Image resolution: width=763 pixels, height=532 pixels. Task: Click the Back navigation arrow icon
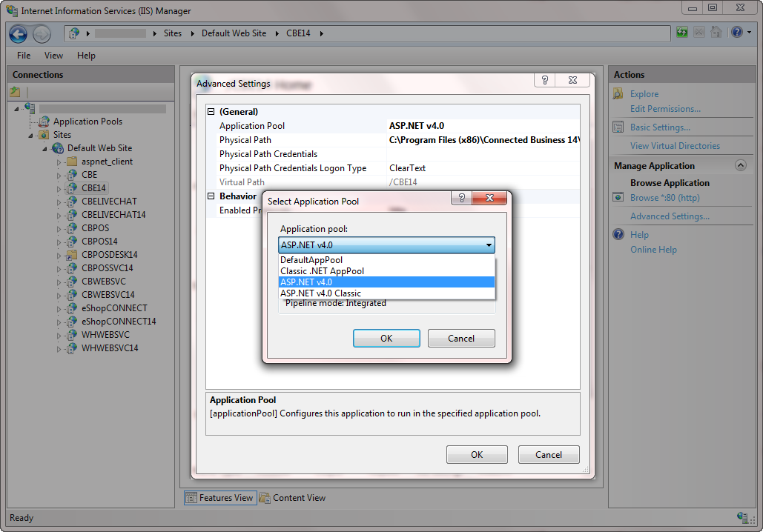coord(18,33)
